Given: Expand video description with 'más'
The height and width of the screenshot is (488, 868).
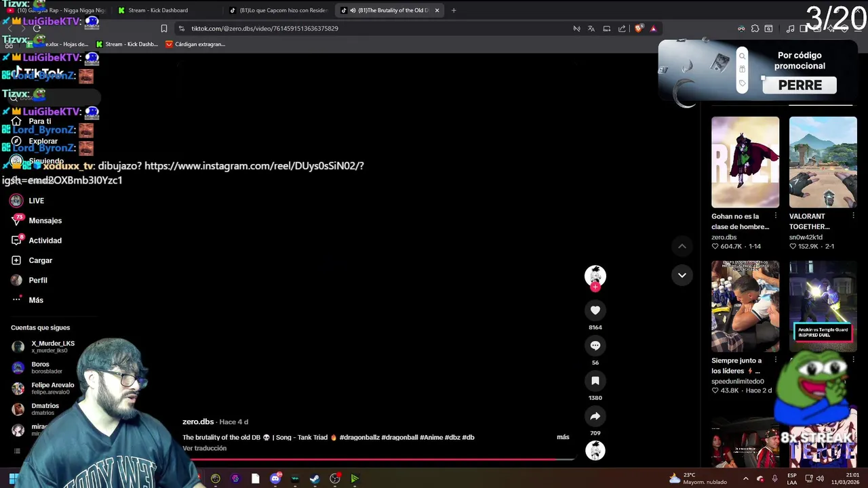Looking at the screenshot, I should tap(563, 437).
